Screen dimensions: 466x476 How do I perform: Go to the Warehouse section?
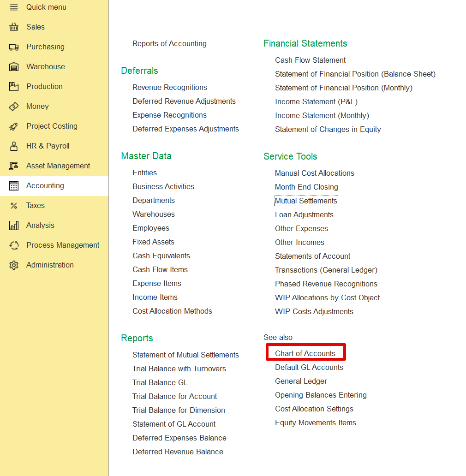click(46, 66)
